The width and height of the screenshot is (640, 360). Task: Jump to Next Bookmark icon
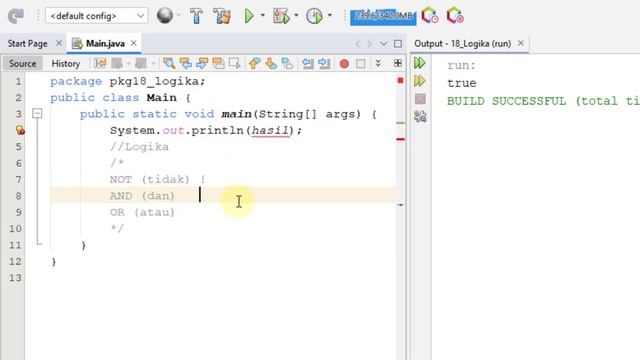(271, 63)
